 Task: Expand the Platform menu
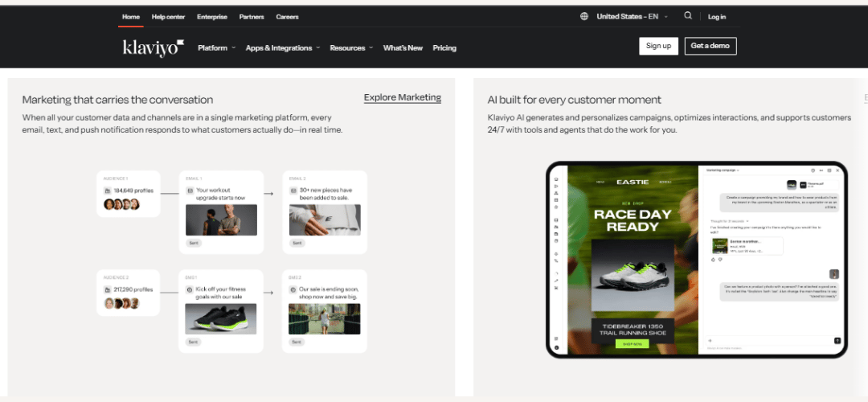(x=216, y=48)
